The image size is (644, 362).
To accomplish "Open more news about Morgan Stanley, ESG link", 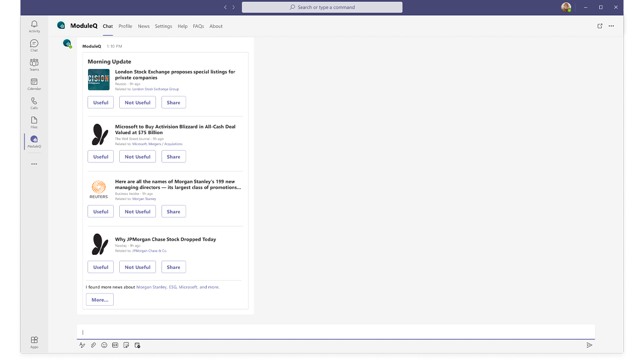I will coord(178,287).
